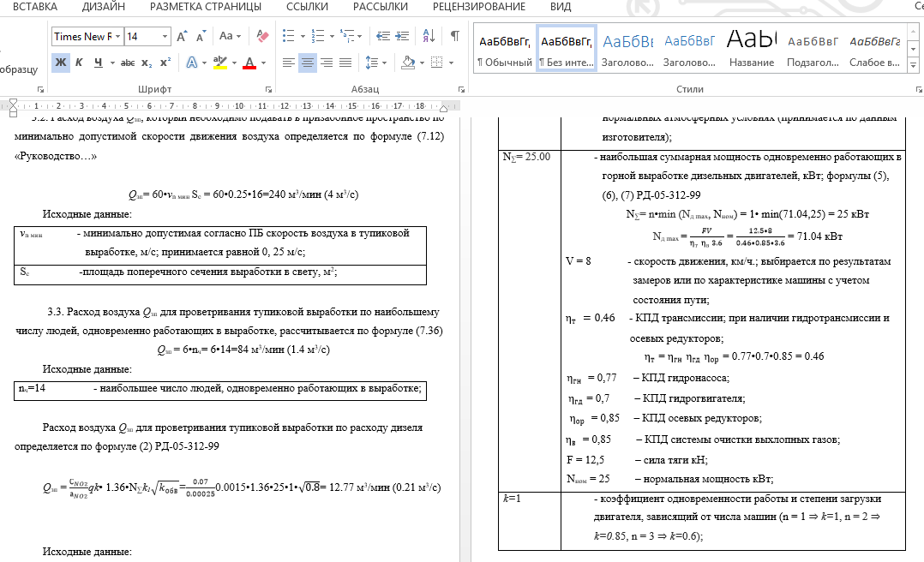924x562 pixels.
Task: Toggle superscript formatting
Action: [x=165, y=63]
